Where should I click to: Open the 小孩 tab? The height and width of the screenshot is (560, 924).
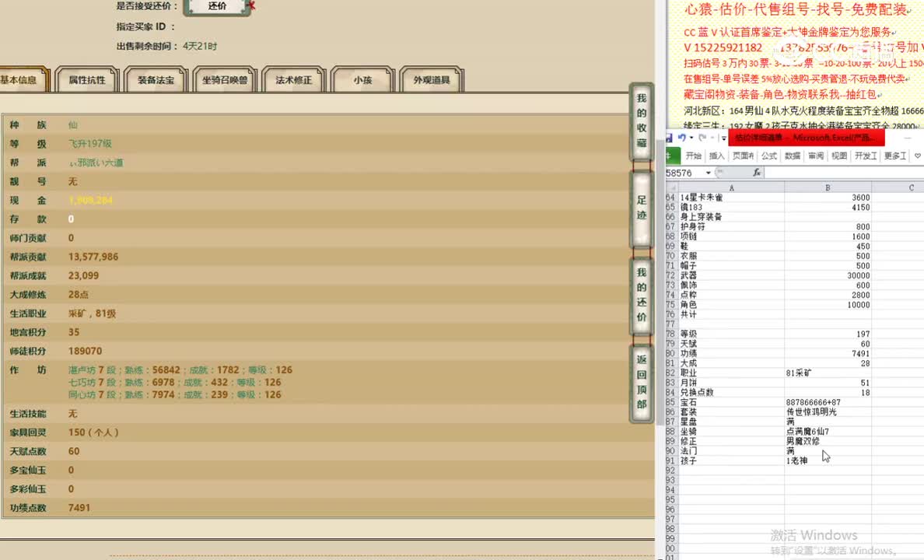pyautogui.click(x=362, y=79)
